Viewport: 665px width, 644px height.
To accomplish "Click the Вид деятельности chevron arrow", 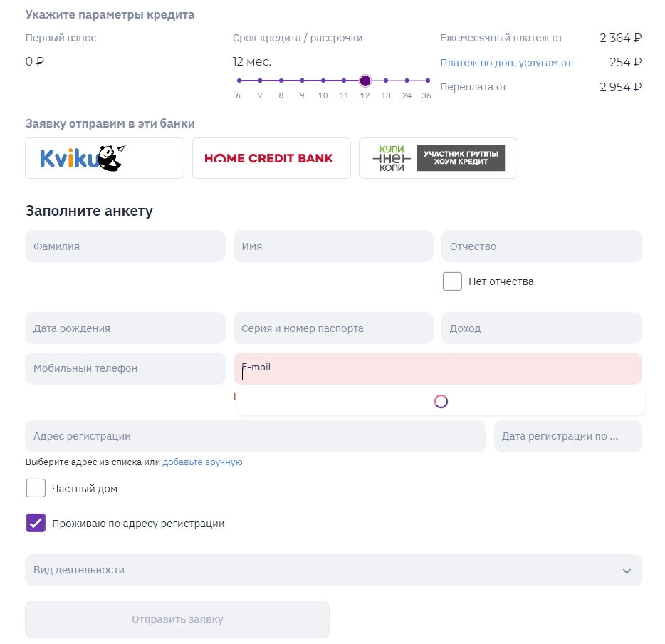I will click(x=627, y=571).
